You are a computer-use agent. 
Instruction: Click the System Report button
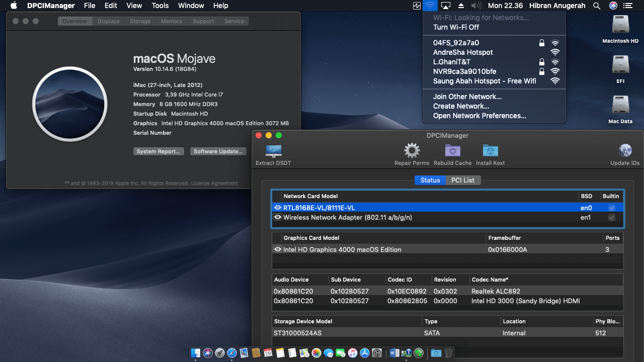158,151
